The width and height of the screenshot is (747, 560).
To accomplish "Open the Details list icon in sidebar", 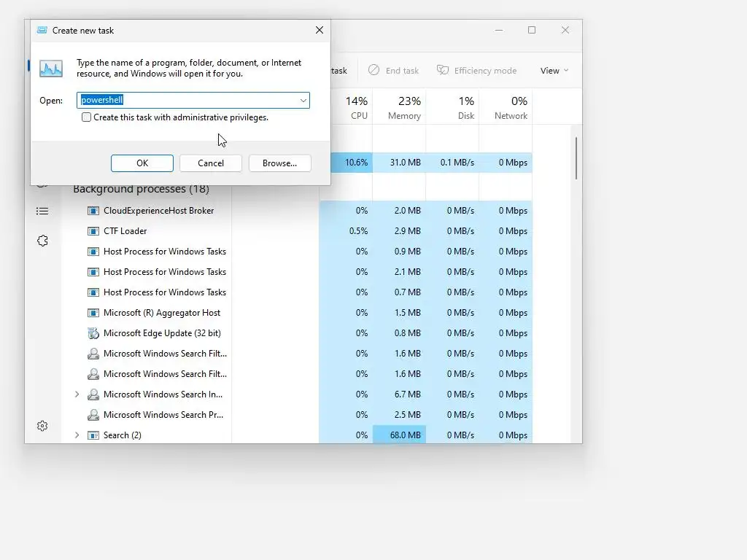I will pyautogui.click(x=42, y=211).
